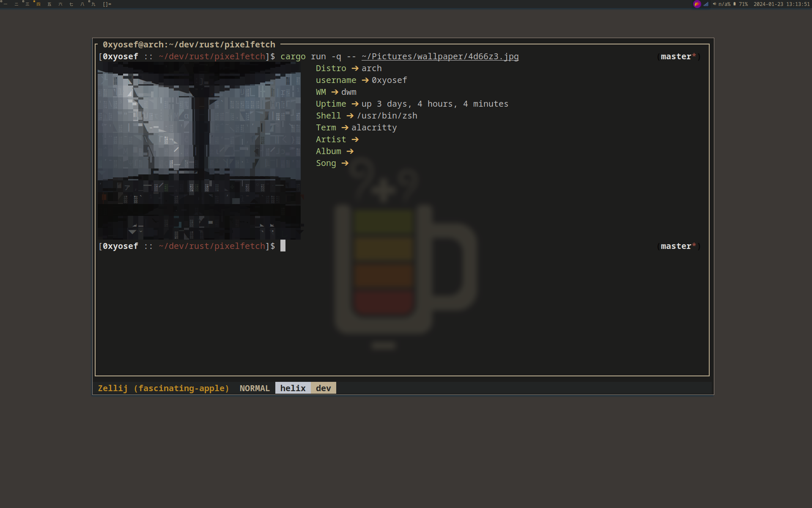Click the battery icon in status bar
812x508 pixels.
pyautogui.click(x=735, y=4)
